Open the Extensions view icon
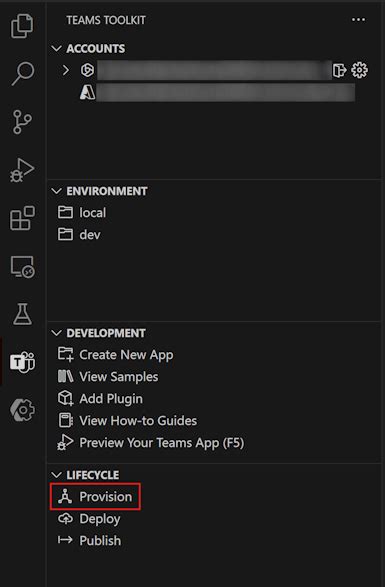Screen dimensions: 385x587 tap(22, 218)
